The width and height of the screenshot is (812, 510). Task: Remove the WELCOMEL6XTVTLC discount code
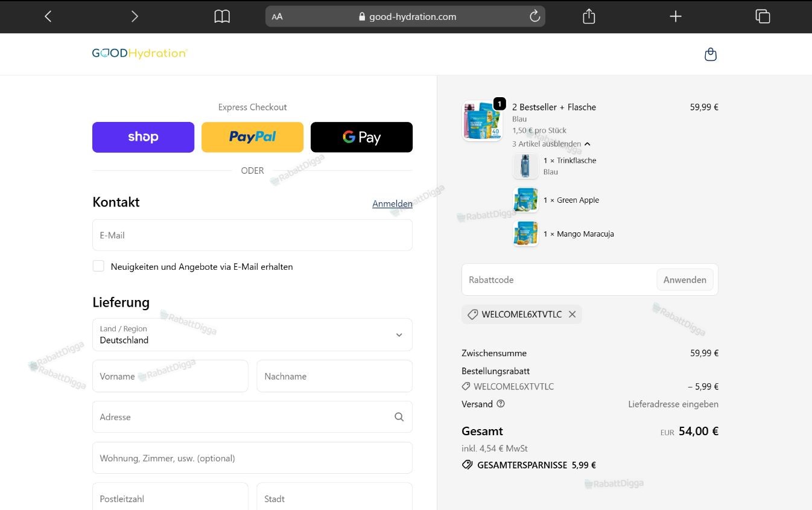572,314
